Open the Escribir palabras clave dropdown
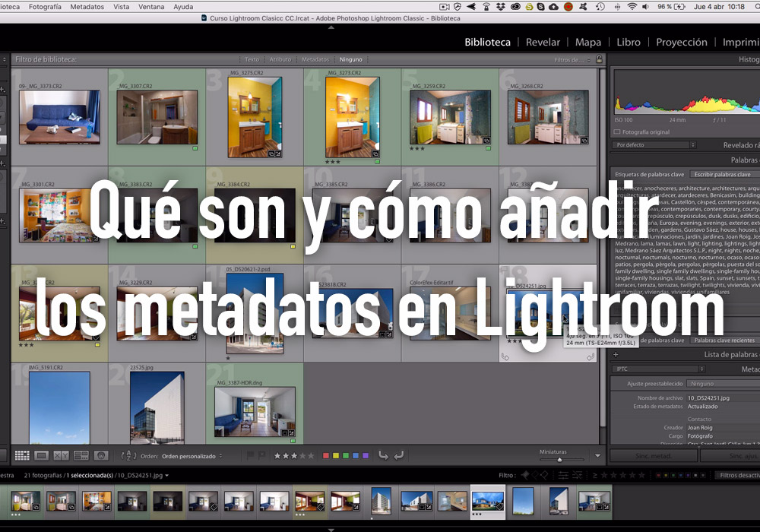 point(725,175)
